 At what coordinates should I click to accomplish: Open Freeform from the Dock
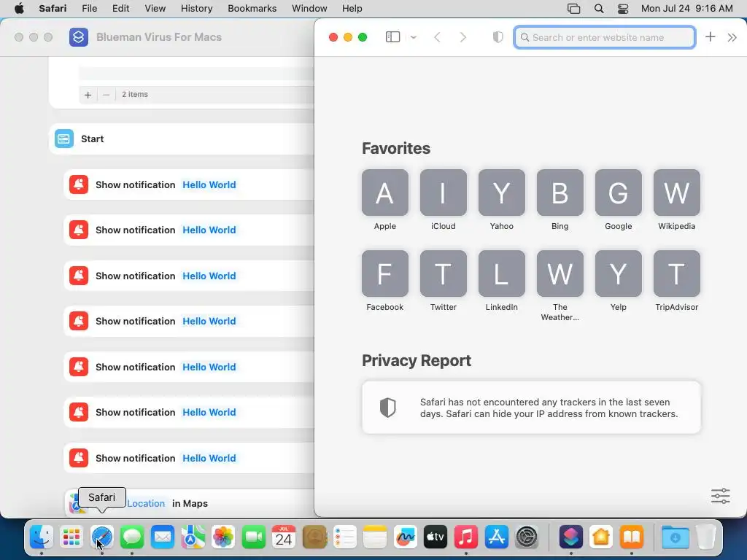406,537
